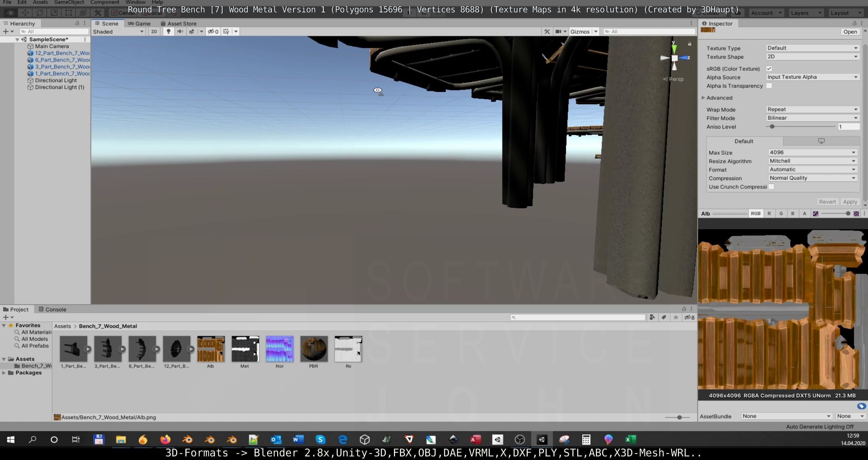Open the Max Size dropdown
The image size is (868, 460).
point(812,152)
